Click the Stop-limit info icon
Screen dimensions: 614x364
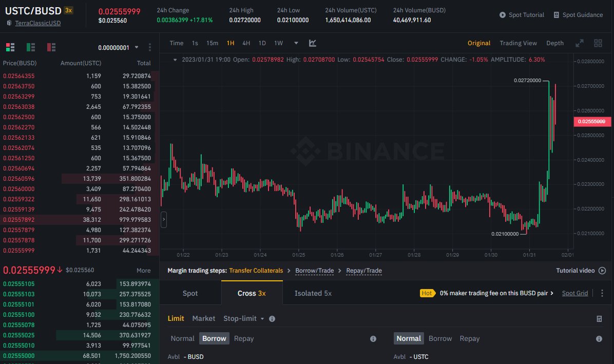coord(272,319)
